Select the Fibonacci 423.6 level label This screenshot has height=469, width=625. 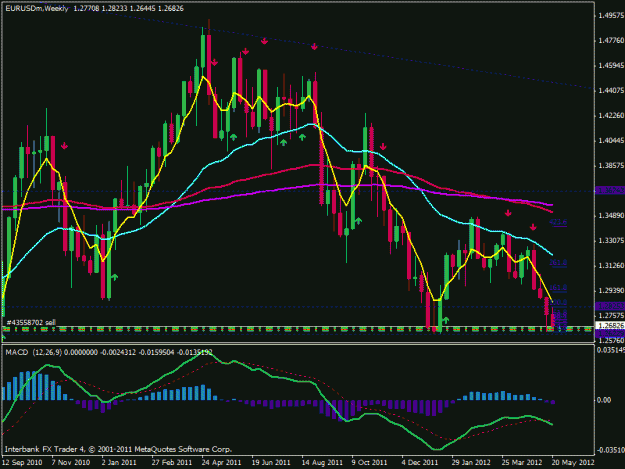(x=558, y=222)
